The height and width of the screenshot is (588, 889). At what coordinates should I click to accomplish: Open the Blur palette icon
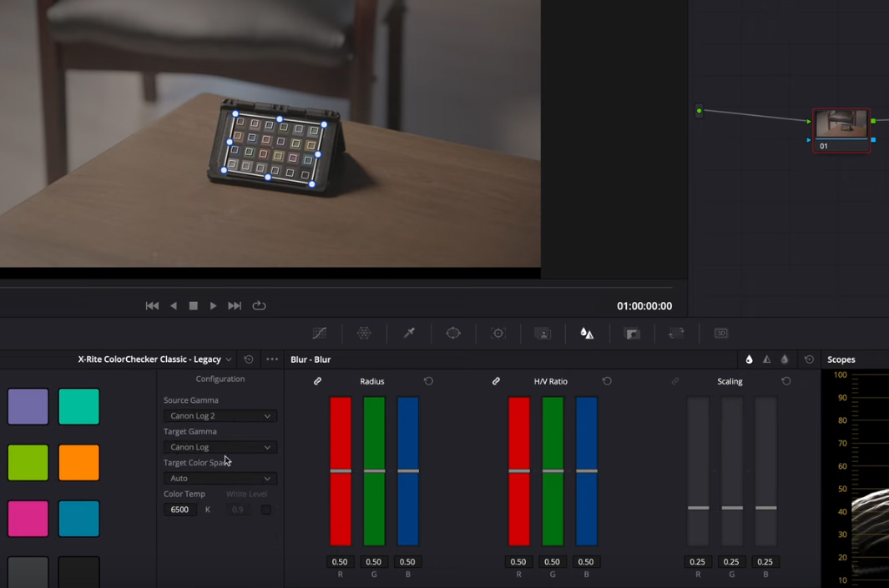(x=587, y=333)
